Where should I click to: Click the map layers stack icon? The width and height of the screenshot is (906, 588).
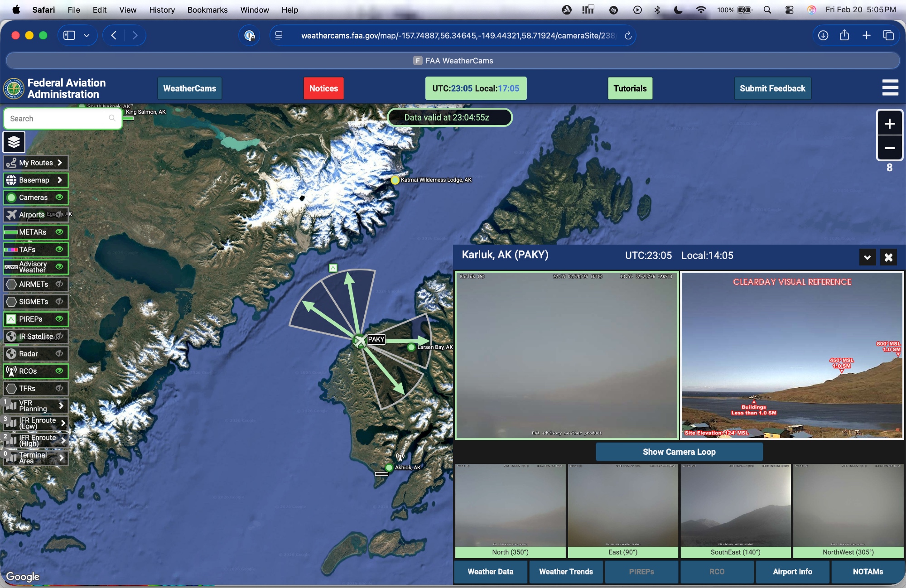[14, 142]
